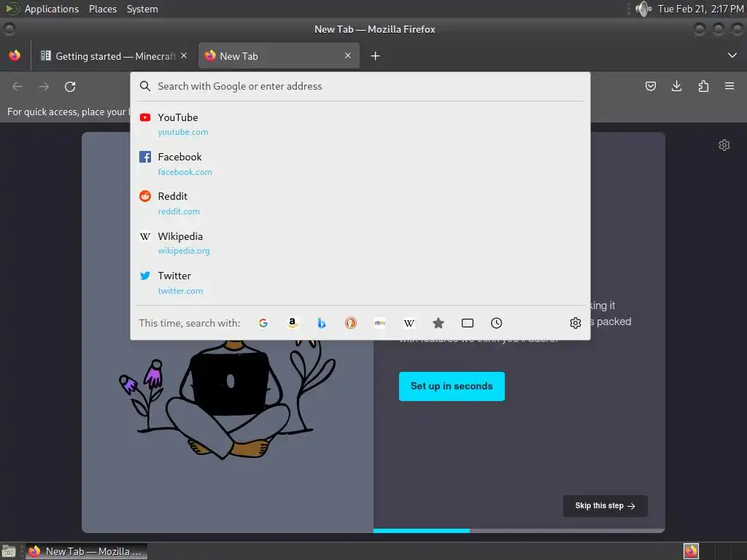Personalize new tab gear icon
Screen dimensions: 747x560
click(x=724, y=145)
